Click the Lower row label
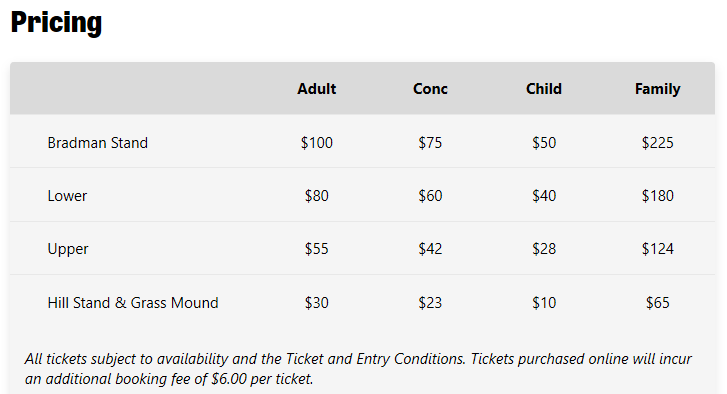 pos(67,196)
